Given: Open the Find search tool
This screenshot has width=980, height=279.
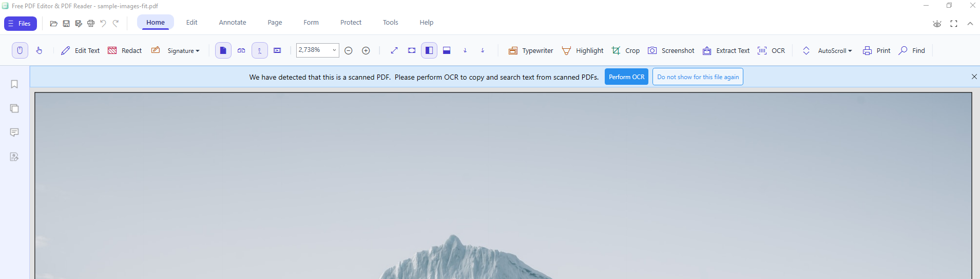Looking at the screenshot, I should (912, 50).
